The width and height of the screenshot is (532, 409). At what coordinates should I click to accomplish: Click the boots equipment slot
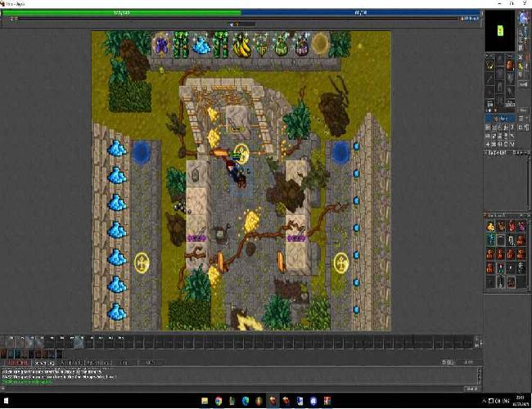click(x=500, y=101)
